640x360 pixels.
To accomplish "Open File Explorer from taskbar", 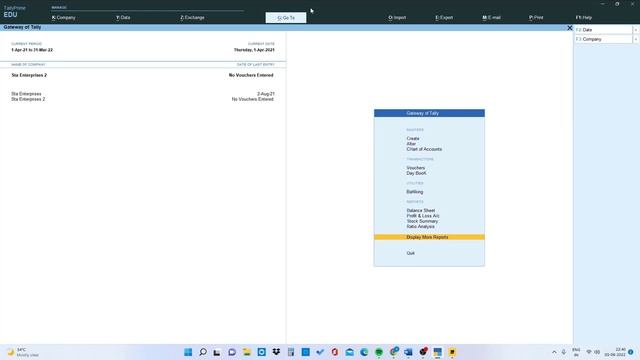I will pos(247,352).
